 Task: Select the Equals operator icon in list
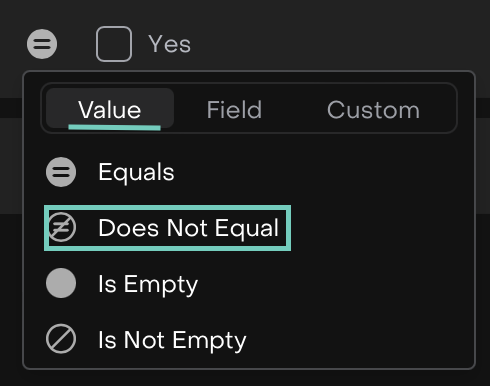(x=61, y=172)
